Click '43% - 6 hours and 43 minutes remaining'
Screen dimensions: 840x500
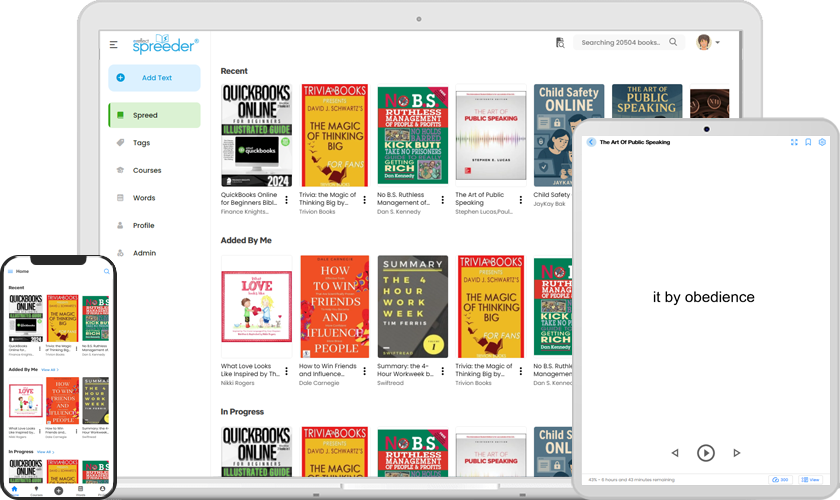(632, 480)
